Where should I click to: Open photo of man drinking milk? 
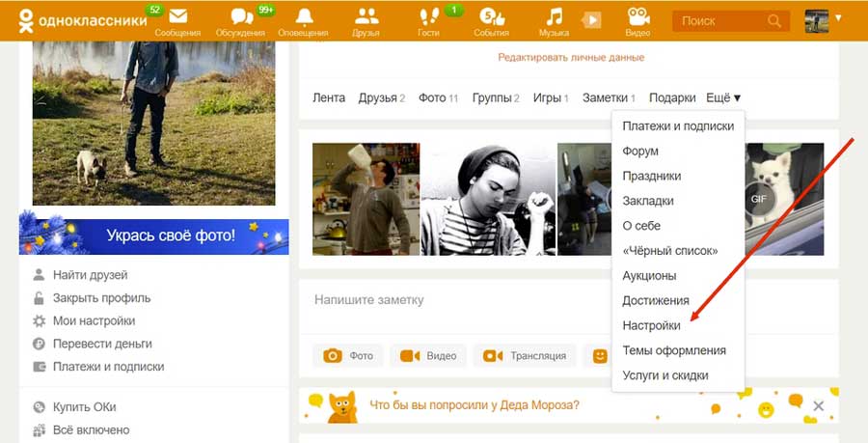(x=366, y=199)
